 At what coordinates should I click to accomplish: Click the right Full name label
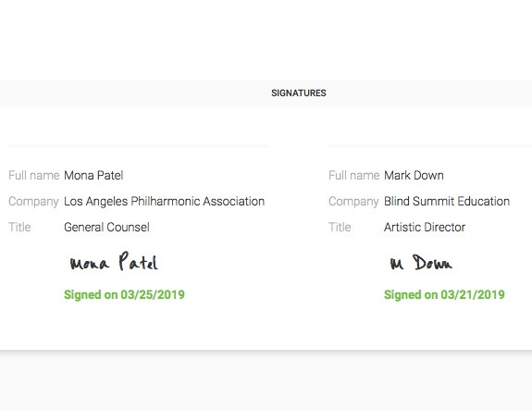point(353,176)
